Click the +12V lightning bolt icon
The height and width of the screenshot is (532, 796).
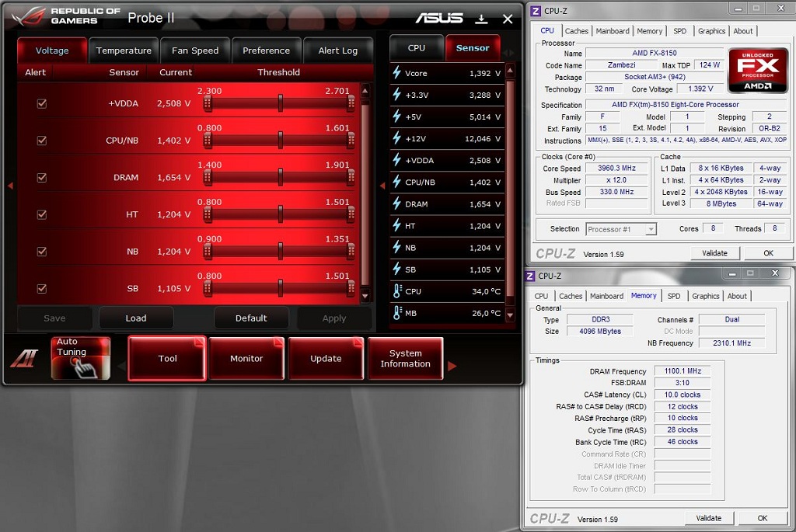coord(396,138)
